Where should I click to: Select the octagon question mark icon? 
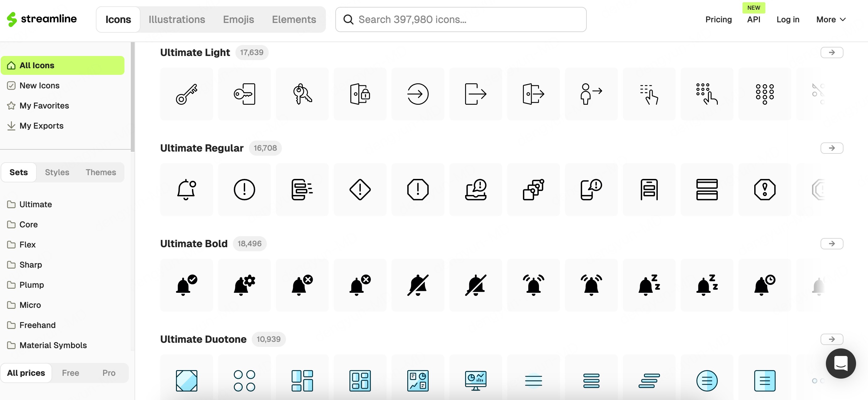point(765,190)
